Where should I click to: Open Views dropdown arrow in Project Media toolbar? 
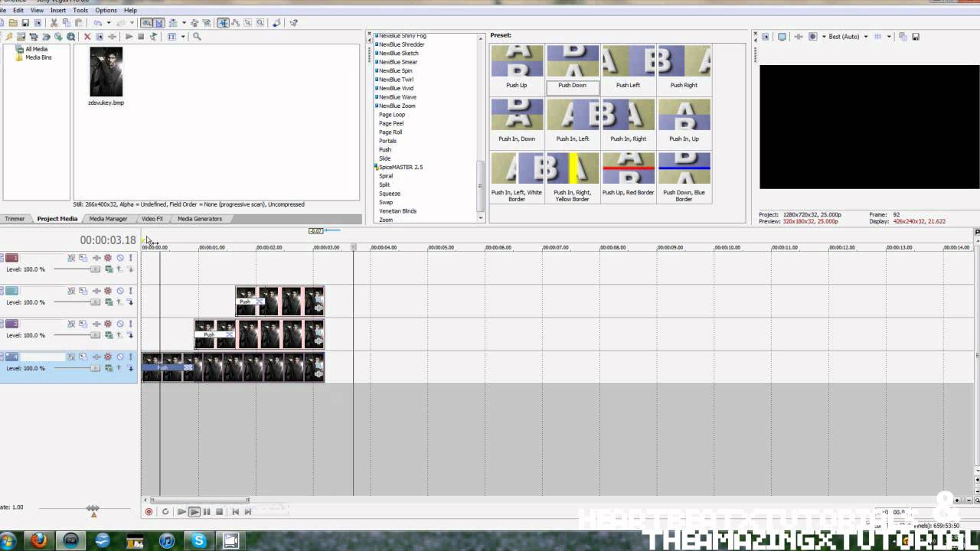point(183,37)
